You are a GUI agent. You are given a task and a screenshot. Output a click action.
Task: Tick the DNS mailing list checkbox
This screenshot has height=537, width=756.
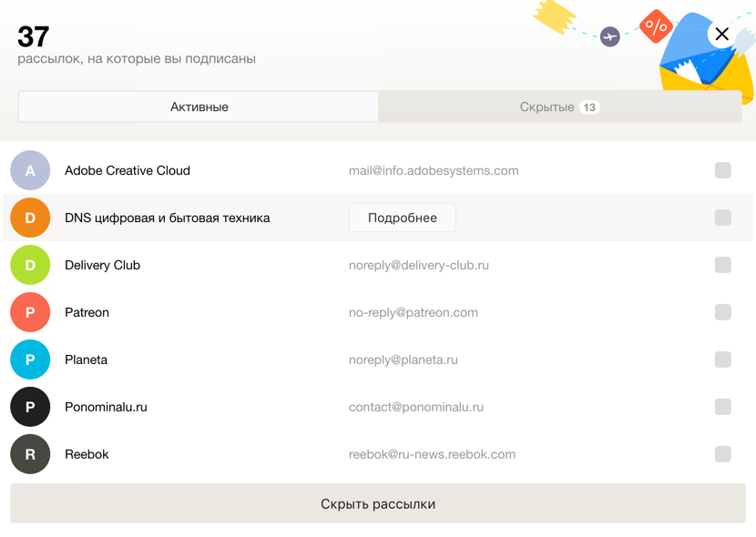(x=722, y=218)
